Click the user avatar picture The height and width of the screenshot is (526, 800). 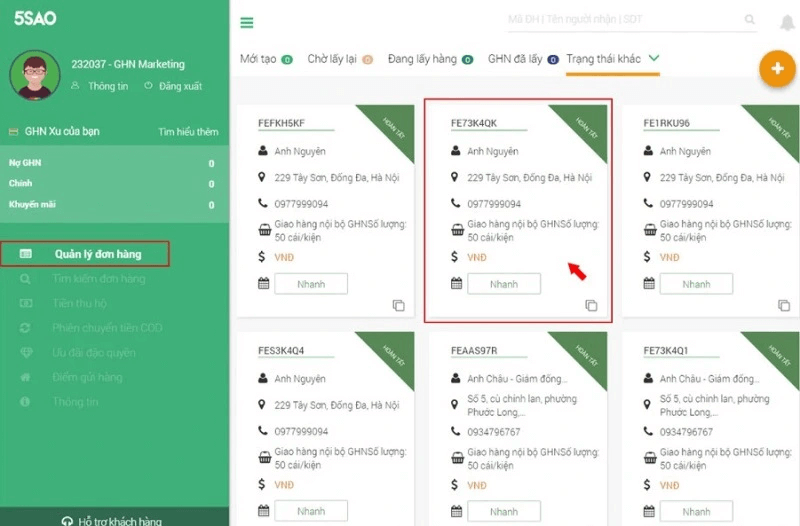(35, 76)
